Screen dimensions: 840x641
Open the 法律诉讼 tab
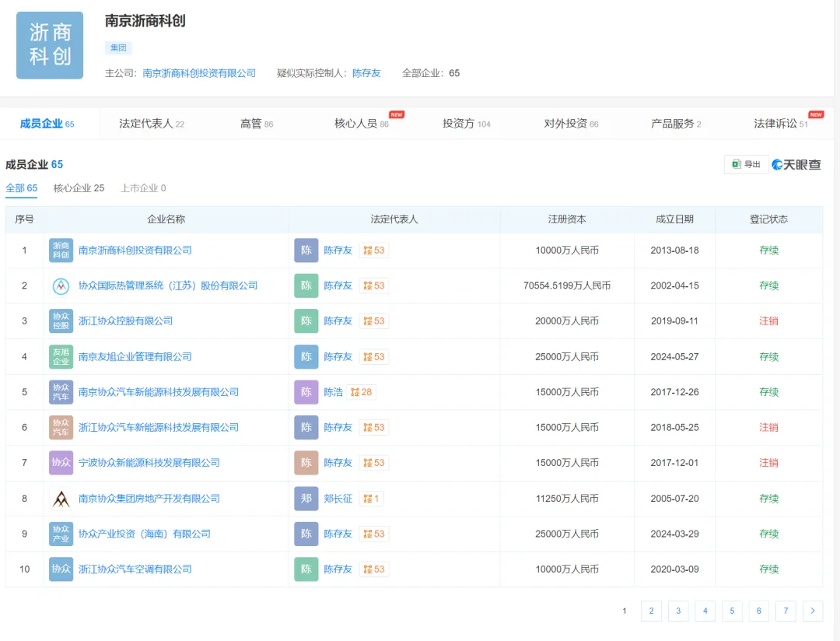tap(781, 124)
